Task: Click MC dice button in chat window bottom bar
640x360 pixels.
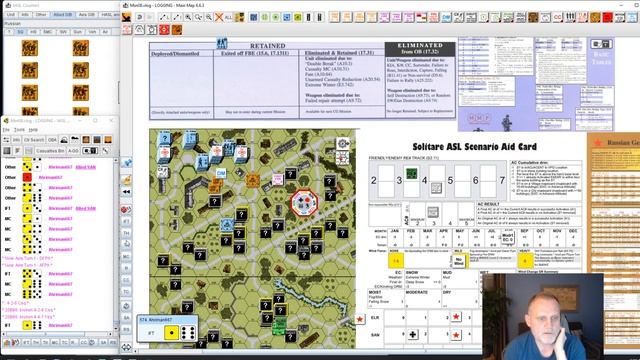Action: pyautogui.click(x=55, y=342)
